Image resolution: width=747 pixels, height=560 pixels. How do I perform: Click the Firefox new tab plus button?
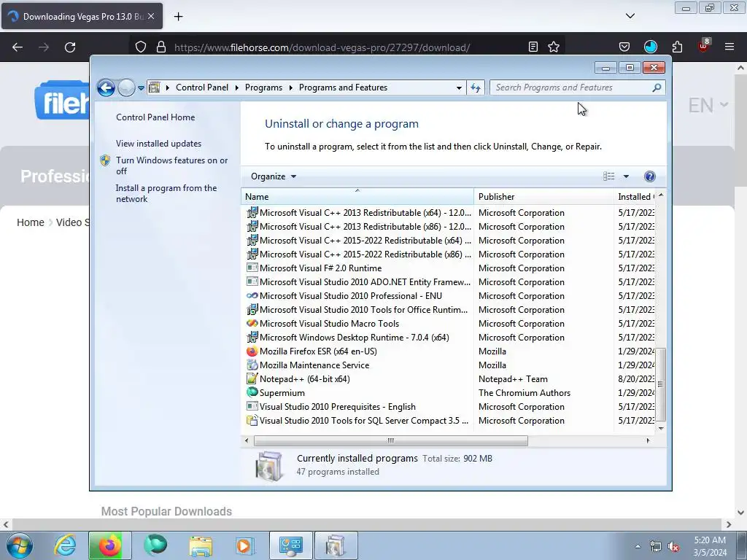[x=178, y=17]
